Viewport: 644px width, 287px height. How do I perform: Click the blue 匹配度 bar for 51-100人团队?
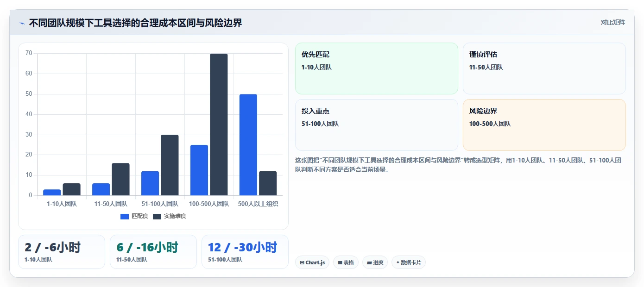[150, 183]
